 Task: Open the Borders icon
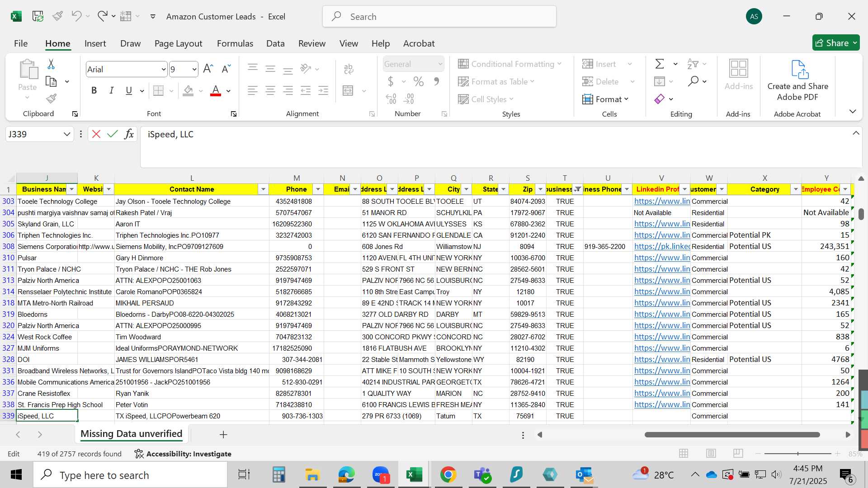[x=158, y=91]
